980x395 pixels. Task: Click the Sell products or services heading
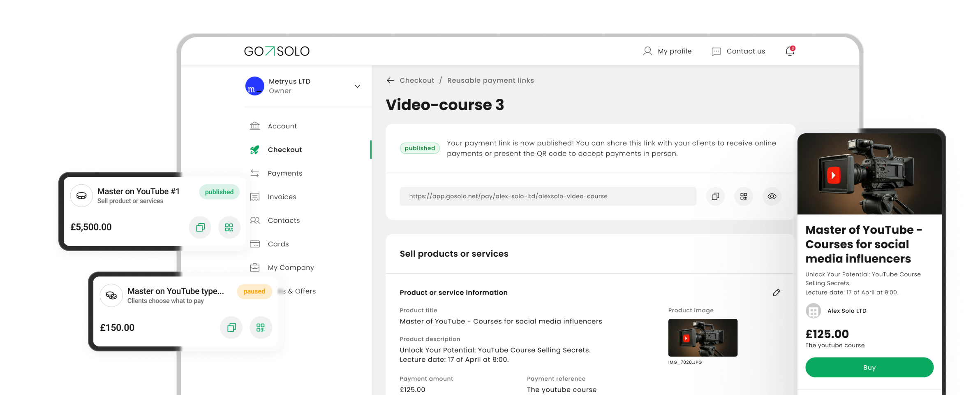(454, 254)
